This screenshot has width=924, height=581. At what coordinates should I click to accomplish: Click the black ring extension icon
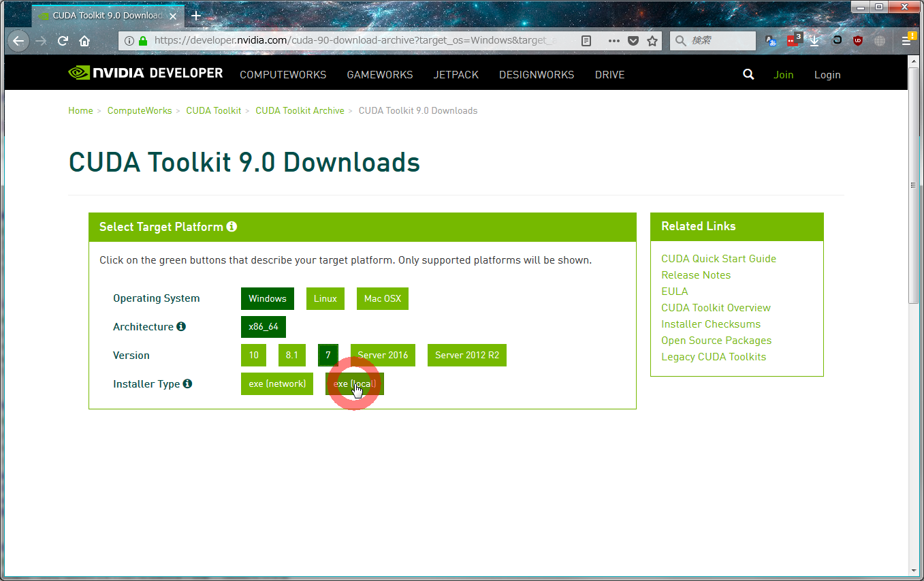pos(837,41)
